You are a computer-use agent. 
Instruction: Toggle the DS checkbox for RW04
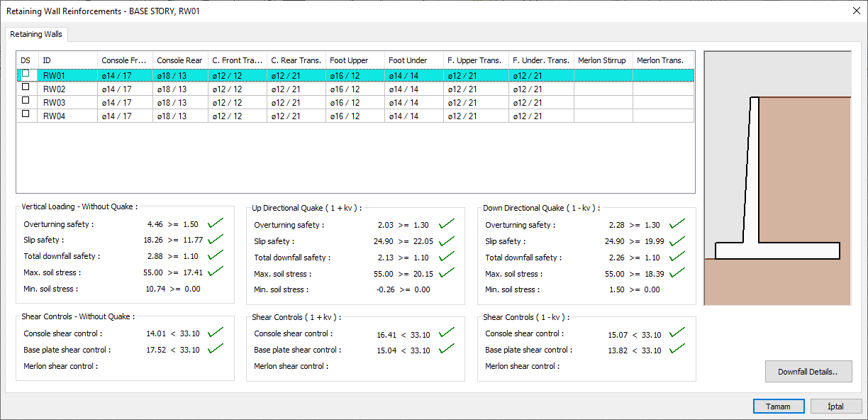point(26,114)
